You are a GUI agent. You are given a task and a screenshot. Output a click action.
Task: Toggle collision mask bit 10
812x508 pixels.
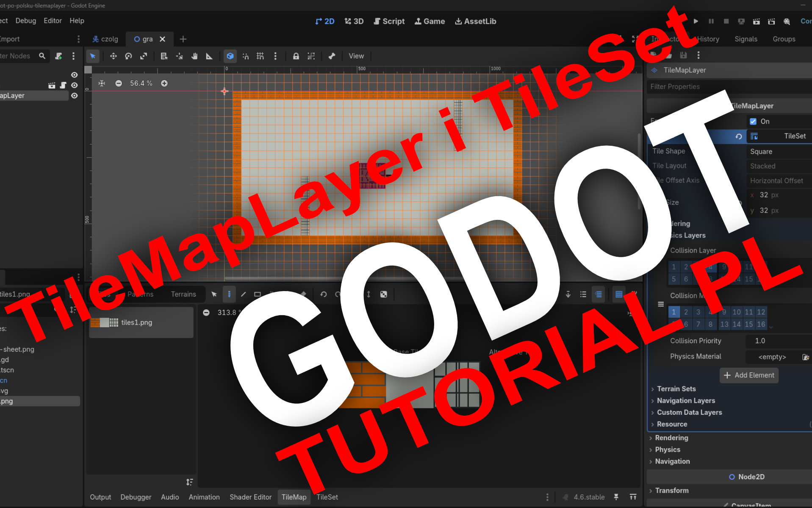tap(736, 312)
